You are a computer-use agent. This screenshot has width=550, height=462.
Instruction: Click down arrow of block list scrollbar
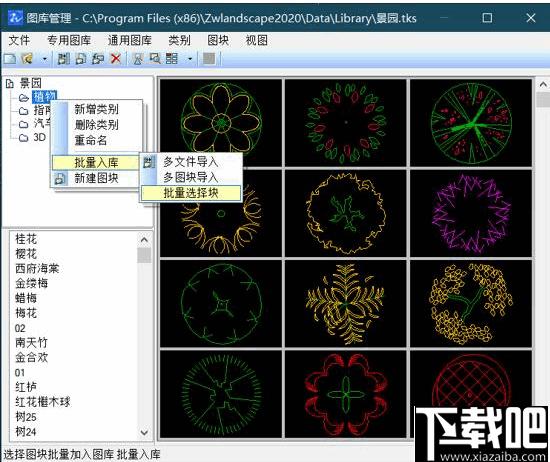click(144, 433)
